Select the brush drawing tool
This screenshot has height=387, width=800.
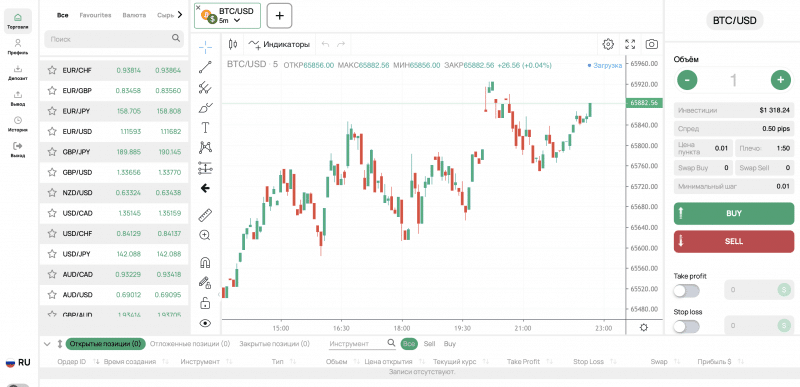(x=205, y=108)
